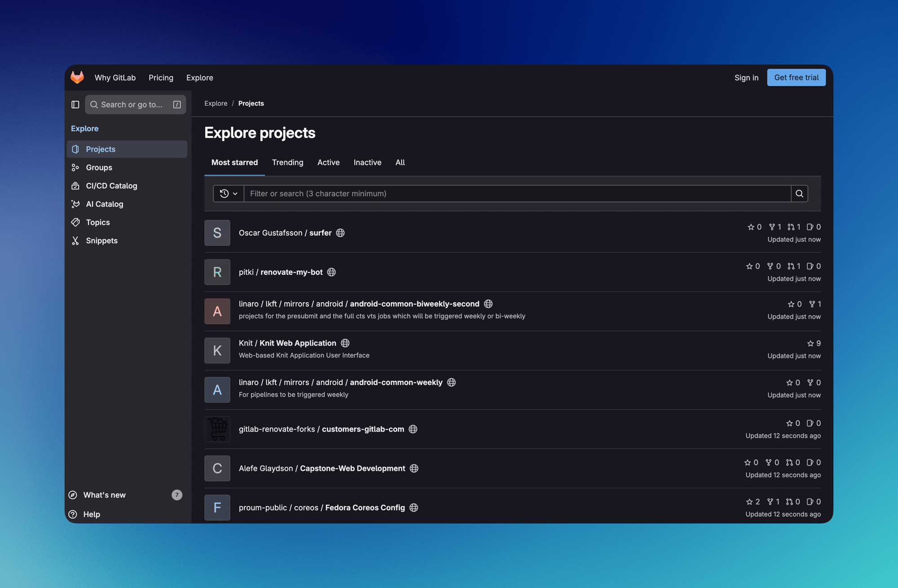Open recent searches history dropdown
This screenshot has width=898, height=588.
tap(229, 193)
